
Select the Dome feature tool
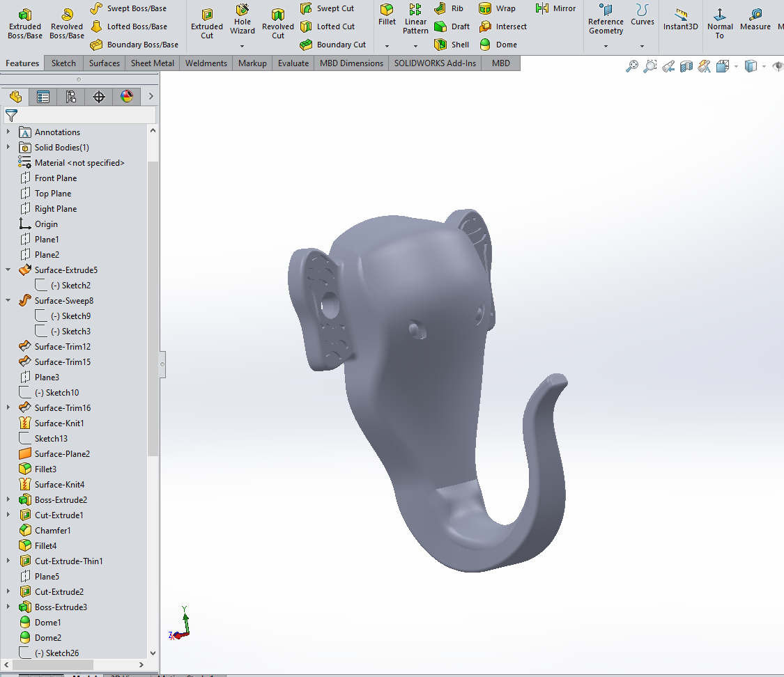498,45
